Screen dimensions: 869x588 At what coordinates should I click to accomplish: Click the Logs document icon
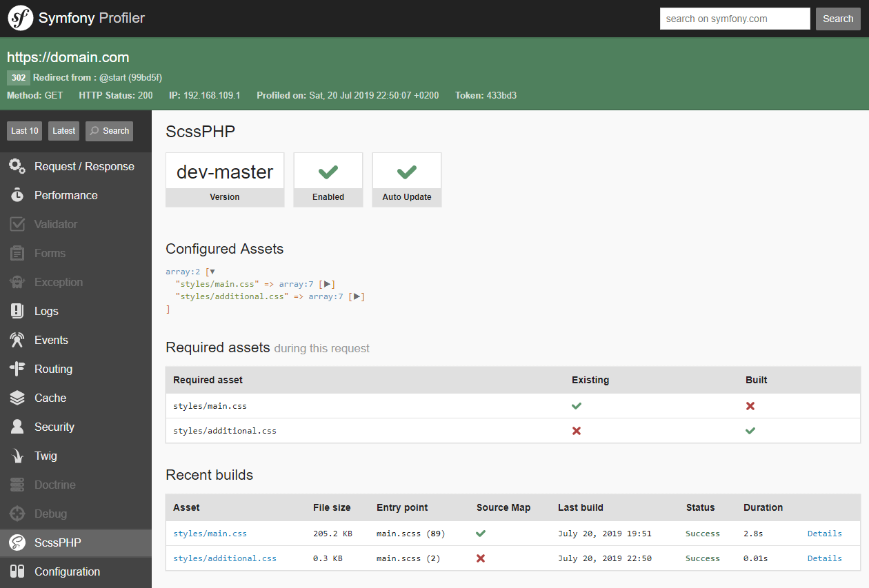click(x=17, y=311)
